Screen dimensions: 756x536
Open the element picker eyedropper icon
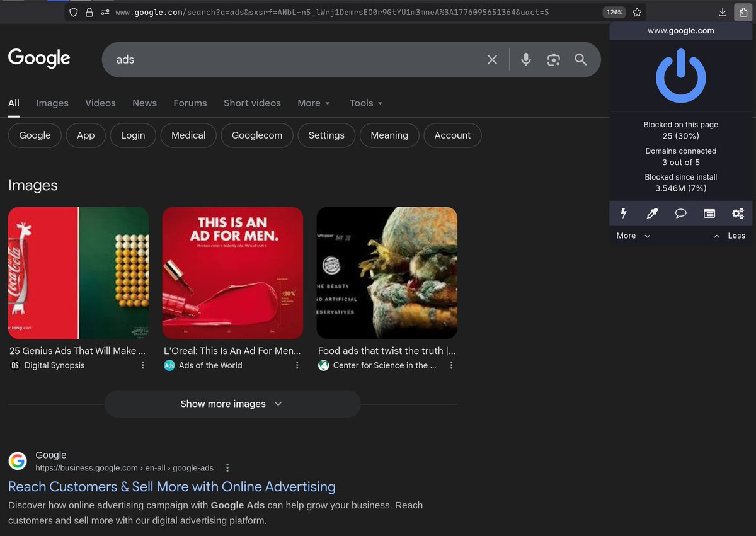pos(652,214)
